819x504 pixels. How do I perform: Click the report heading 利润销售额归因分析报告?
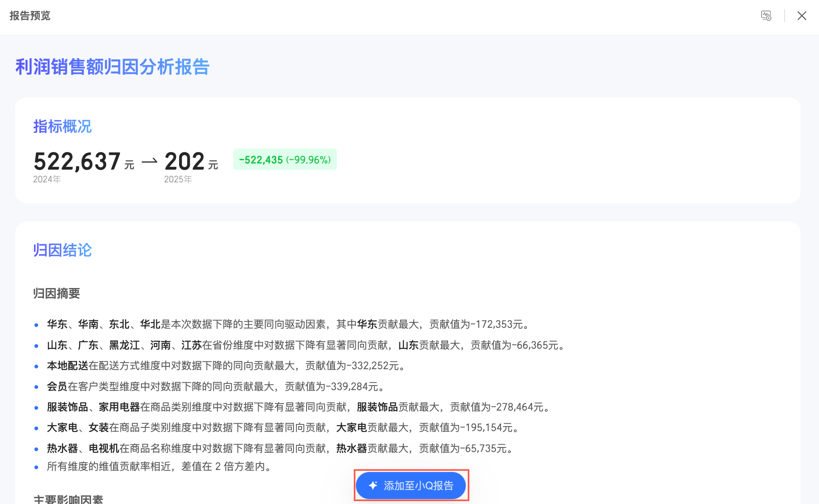click(x=112, y=67)
